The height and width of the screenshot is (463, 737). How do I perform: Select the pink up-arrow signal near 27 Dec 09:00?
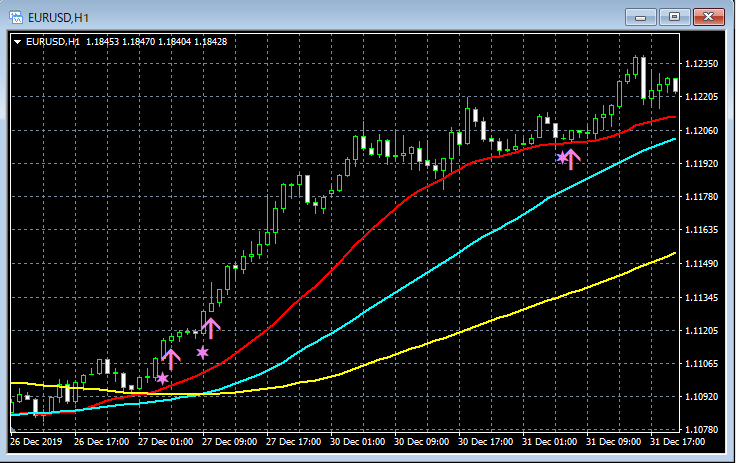click(x=211, y=328)
